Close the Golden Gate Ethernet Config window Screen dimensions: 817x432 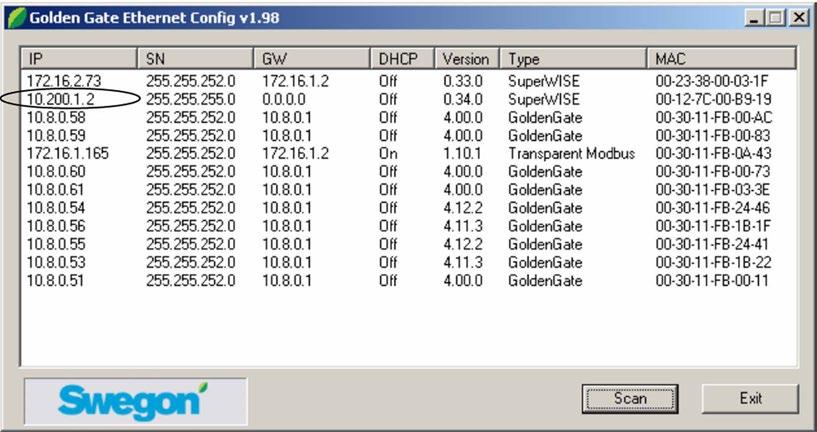798,18
